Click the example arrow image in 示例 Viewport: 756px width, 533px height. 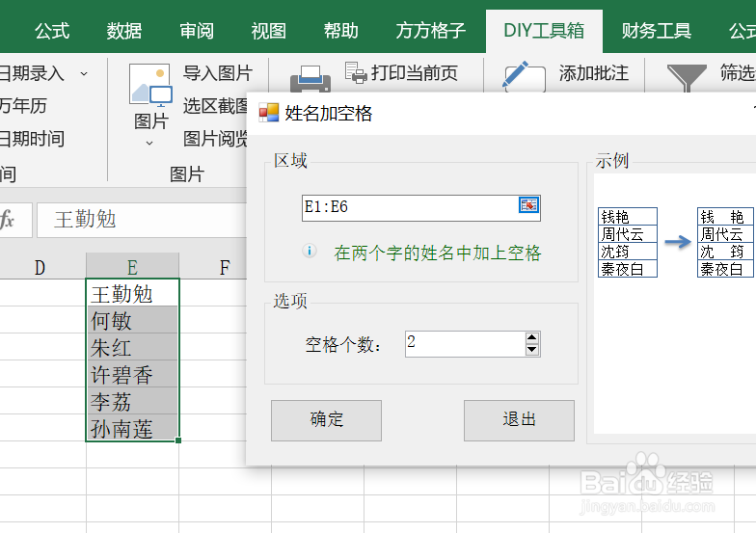(677, 241)
